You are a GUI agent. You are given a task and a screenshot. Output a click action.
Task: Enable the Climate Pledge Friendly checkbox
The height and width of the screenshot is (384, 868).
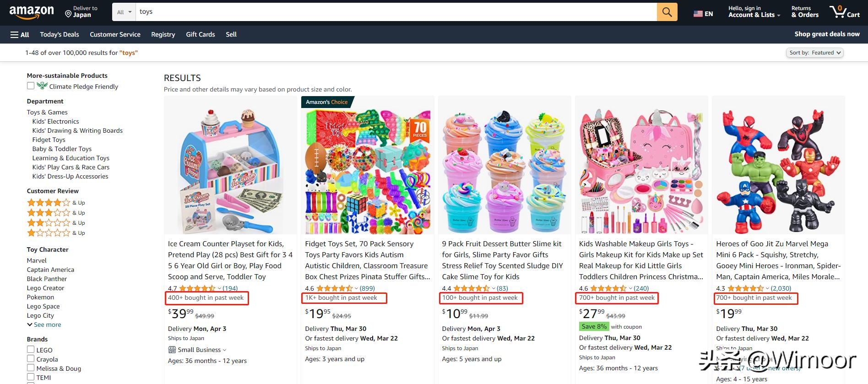pyautogui.click(x=31, y=86)
